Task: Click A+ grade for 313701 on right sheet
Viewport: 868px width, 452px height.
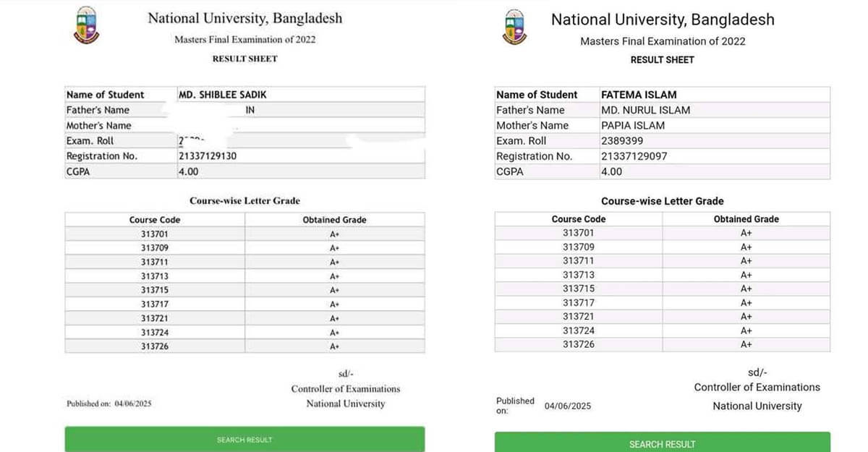Action: coord(746,233)
